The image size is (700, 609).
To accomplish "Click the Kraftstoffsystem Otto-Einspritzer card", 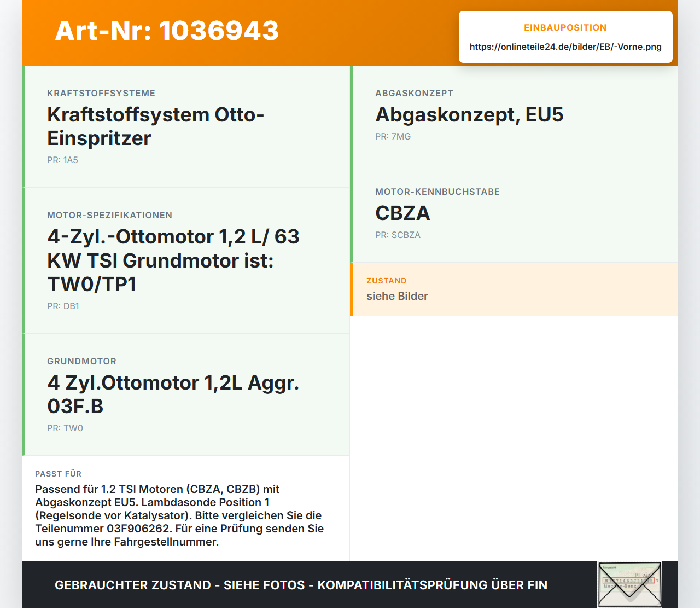I will [186, 126].
